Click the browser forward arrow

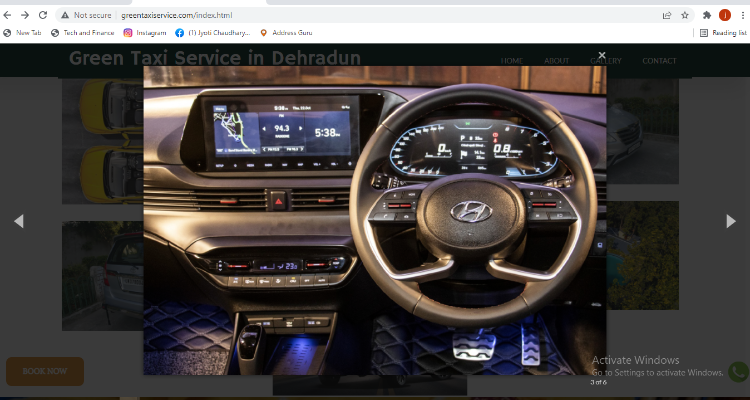point(25,15)
